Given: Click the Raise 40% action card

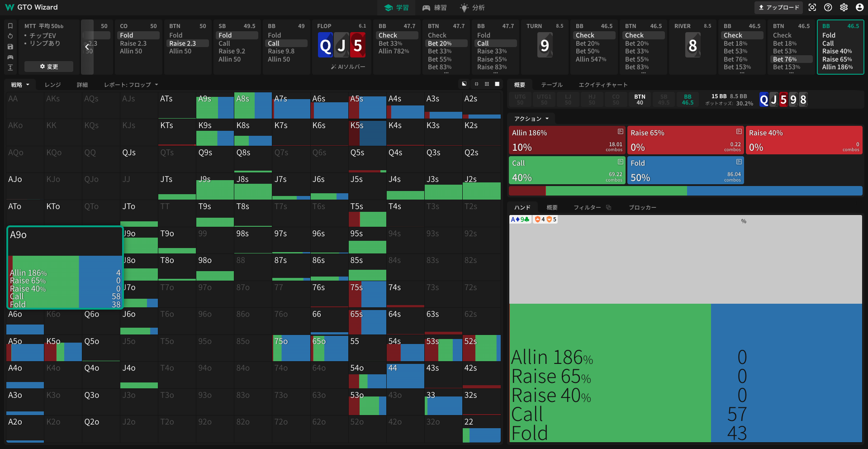Looking at the screenshot, I should (804, 140).
